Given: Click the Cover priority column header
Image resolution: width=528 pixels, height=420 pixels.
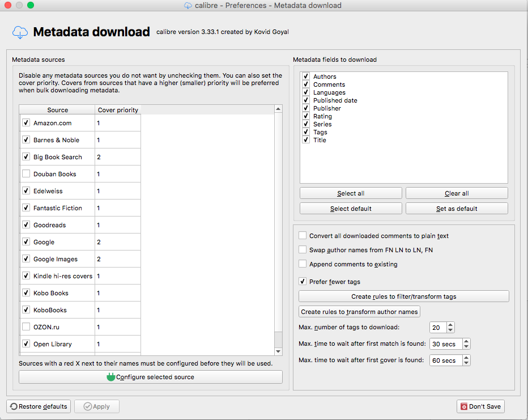Looking at the screenshot, I should (118, 110).
